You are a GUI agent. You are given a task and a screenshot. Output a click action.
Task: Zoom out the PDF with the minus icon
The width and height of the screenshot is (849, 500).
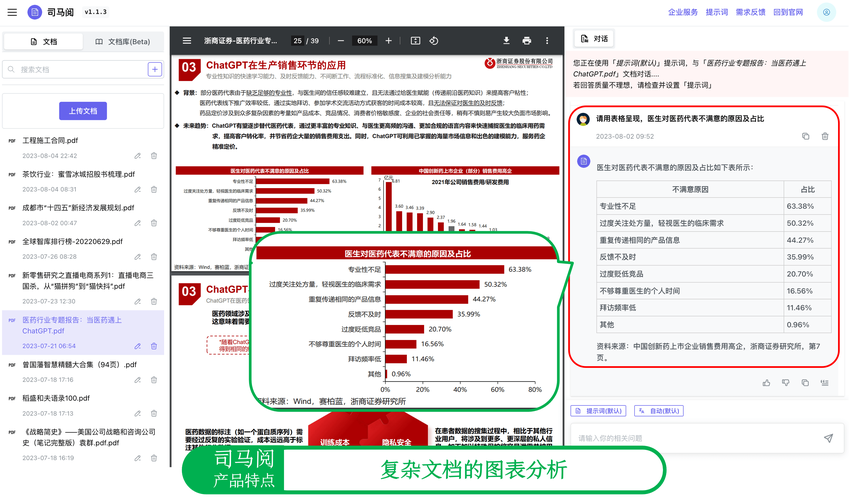(x=341, y=41)
